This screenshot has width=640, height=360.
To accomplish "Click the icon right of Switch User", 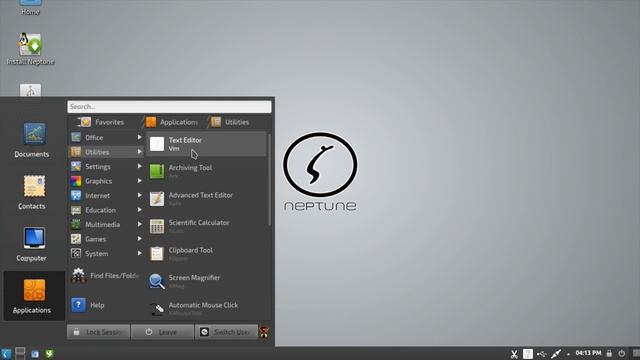I will pyautogui.click(x=264, y=332).
